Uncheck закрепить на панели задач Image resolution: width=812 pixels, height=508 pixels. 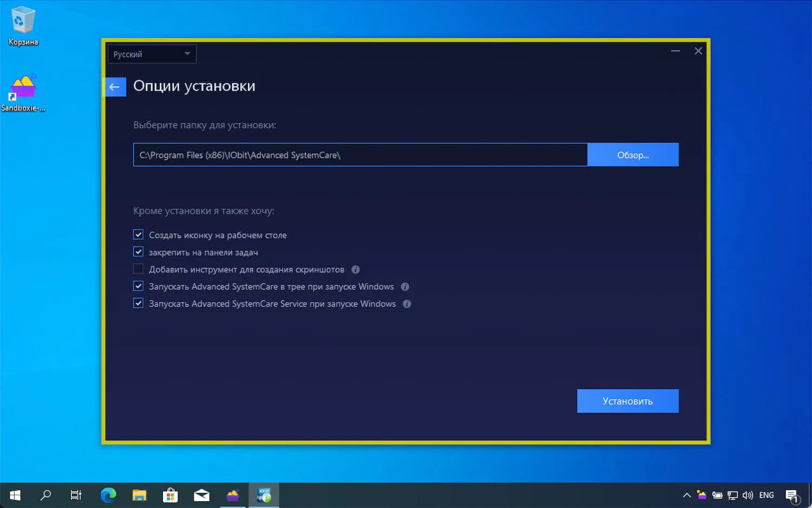tap(139, 252)
